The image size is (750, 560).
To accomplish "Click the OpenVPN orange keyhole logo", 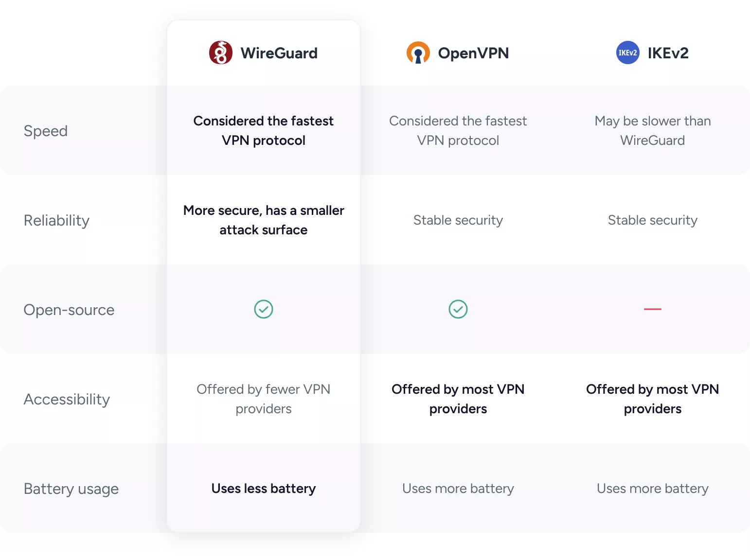I will tap(418, 53).
